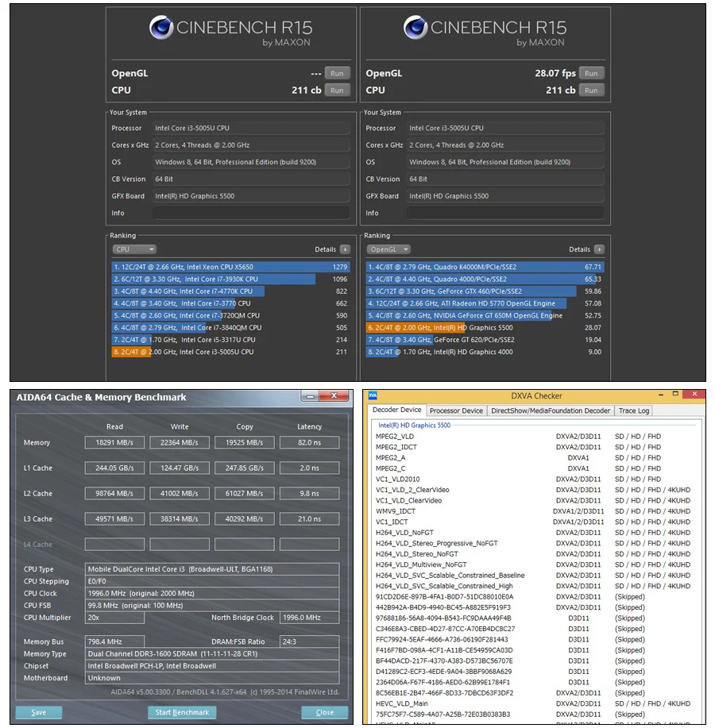Minimize the AIDA64 benchmark window
The height and width of the screenshot is (728, 715).
(310, 396)
